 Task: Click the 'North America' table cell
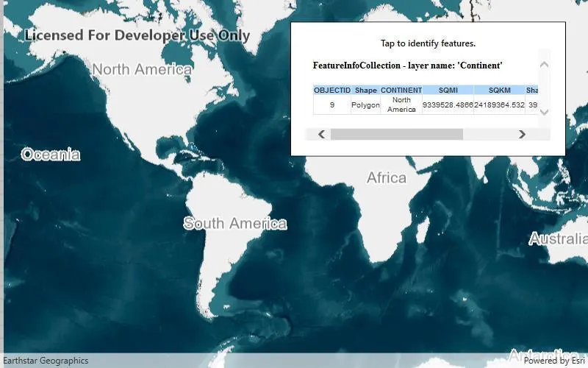tap(401, 105)
